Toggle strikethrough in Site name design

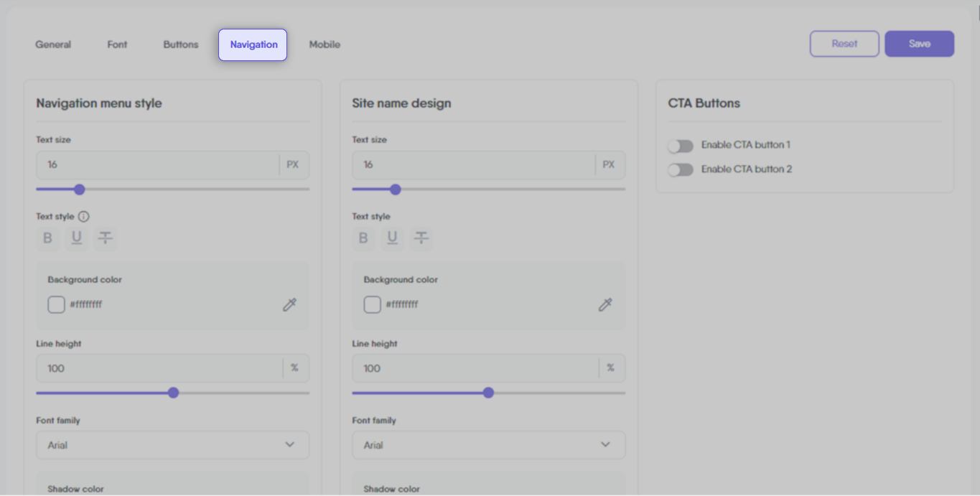pyautogui.click(x=421, y=238)
